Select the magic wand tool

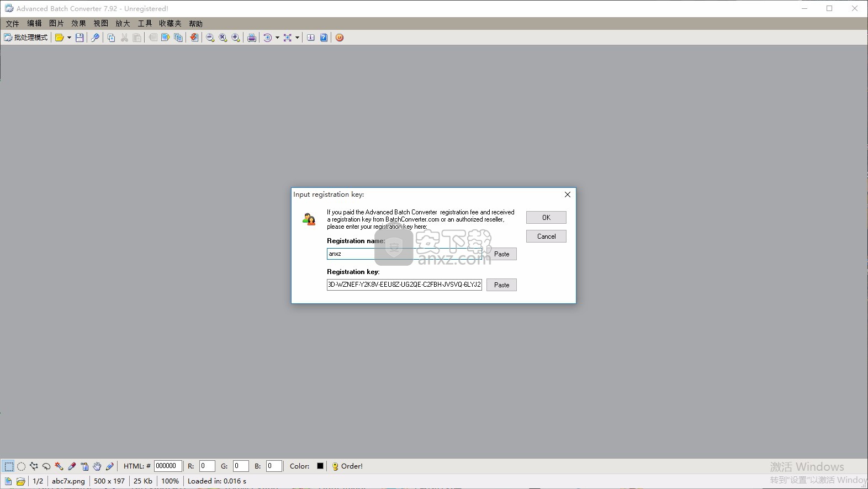(x=59, y=466)
